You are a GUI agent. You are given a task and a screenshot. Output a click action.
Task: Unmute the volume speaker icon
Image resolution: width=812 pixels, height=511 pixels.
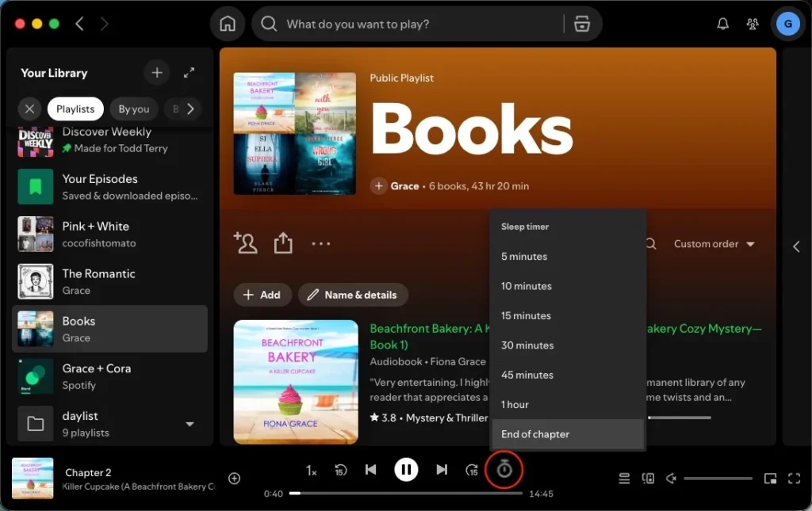671,479
